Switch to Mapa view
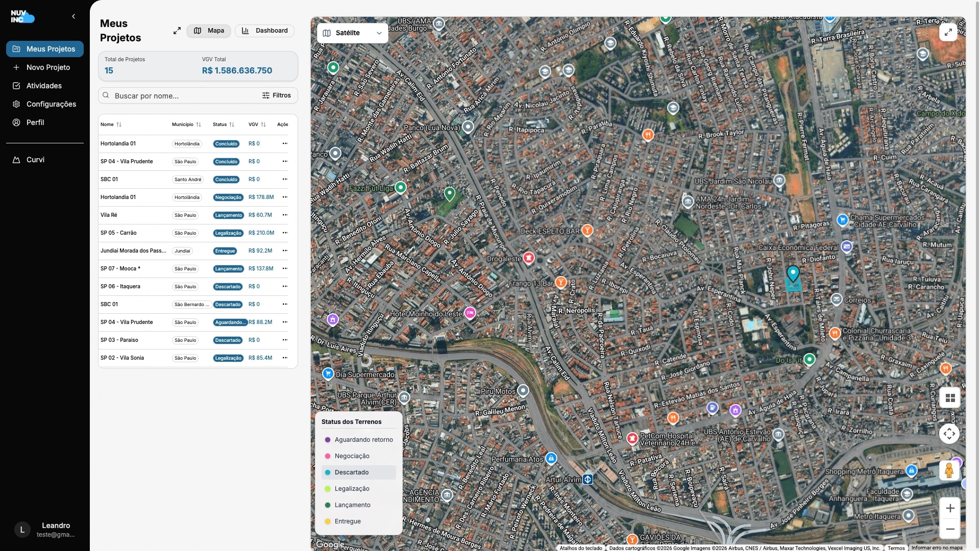Screen dimensions: 980x551 click(209, 31)
